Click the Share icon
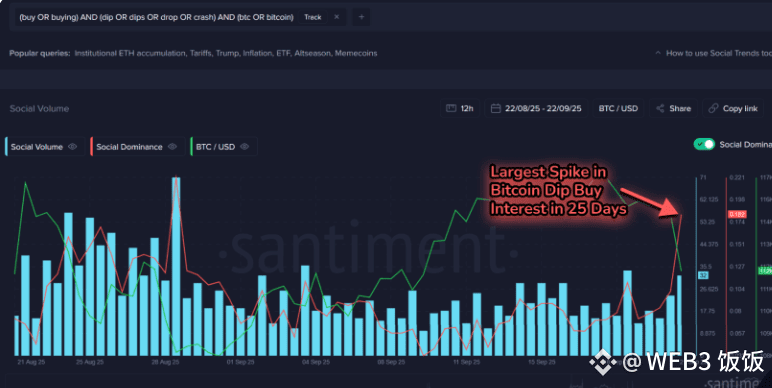This screenshot has width=772, height=388. pyautogui.click(x=660, y=108)
